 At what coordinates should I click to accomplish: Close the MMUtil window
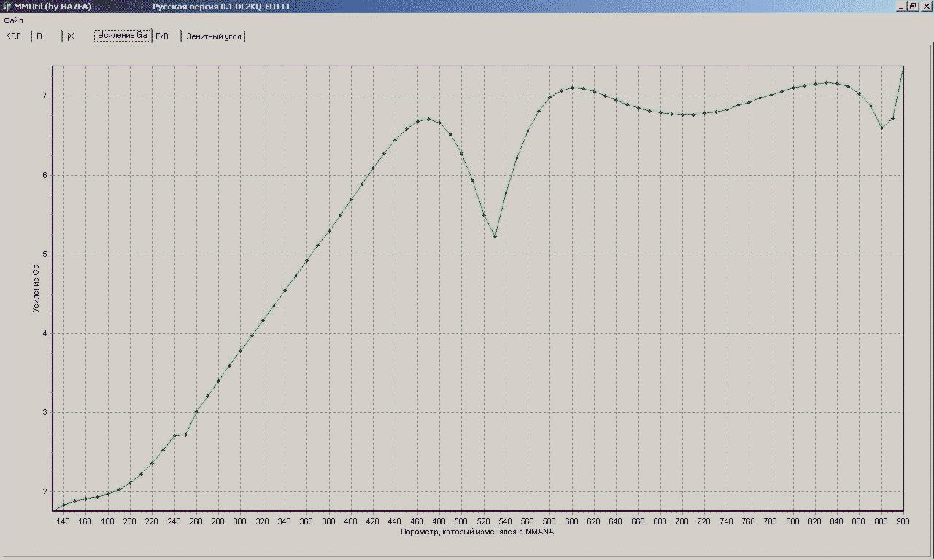tap(925, 6)
